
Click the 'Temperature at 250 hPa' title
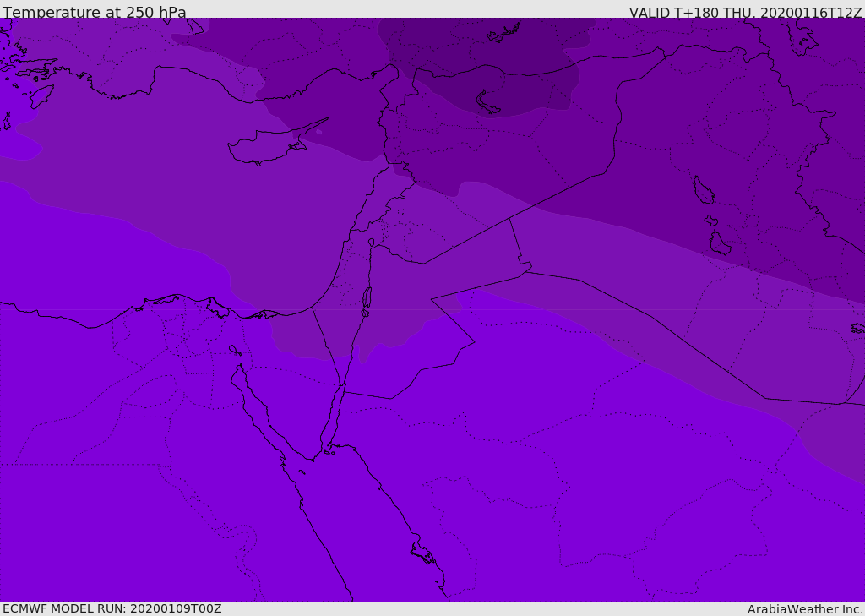pos(95,12)
